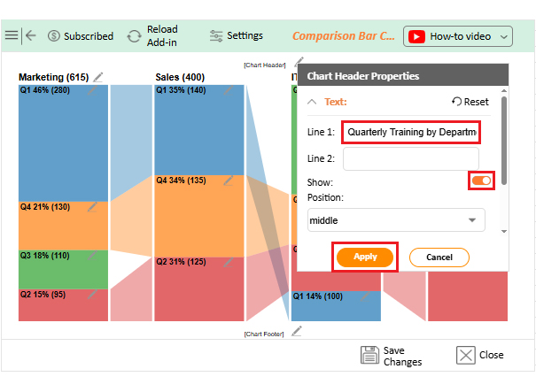This screenshot has height=392, width=536.
Task: Collapse the Text section chevron
Action: point(311,102)
